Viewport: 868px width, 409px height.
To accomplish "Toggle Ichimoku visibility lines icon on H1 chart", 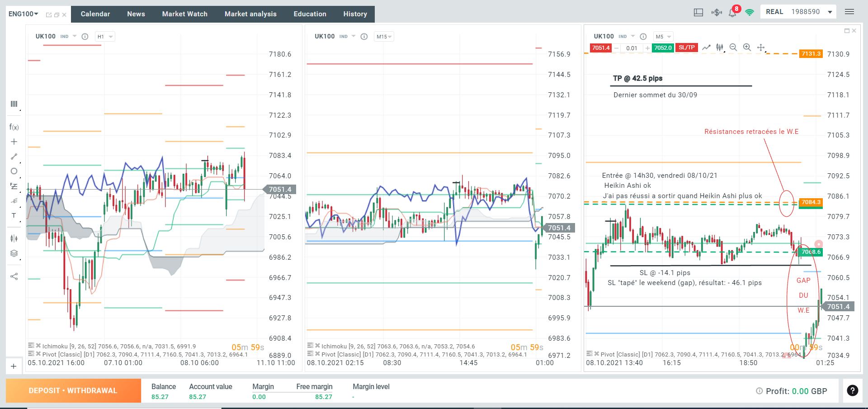I will [31, 346].
